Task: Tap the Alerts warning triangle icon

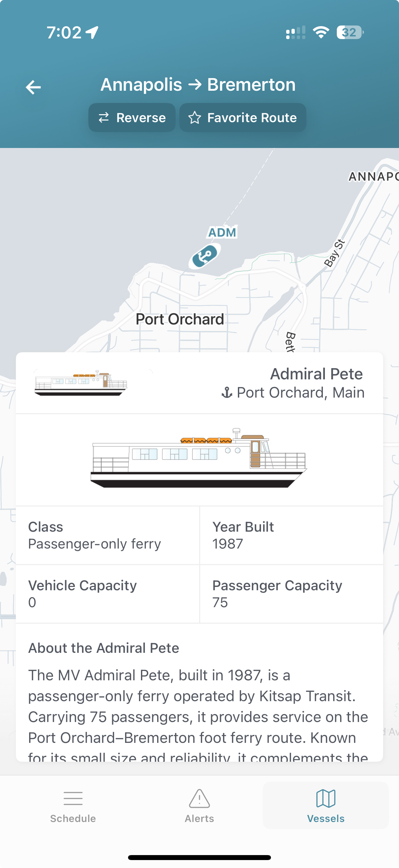Action: point(199,798)
